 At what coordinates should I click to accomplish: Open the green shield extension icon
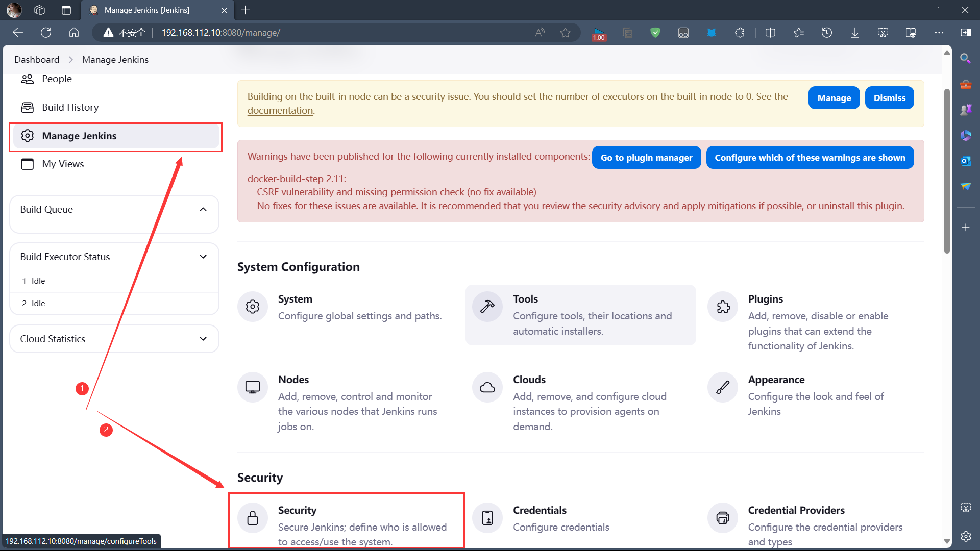click(x=655, y=33)
